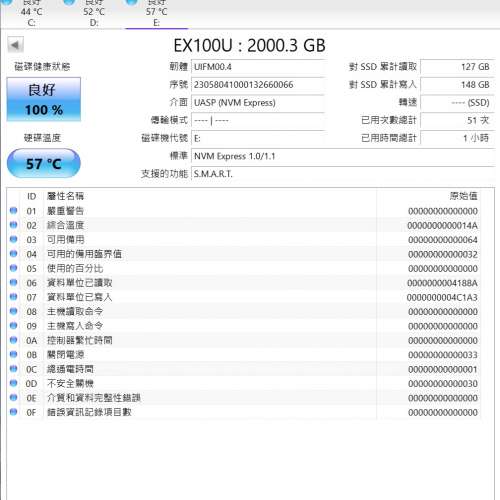Select attribute row 錯誤資訊記錄項目數
Viewport: 500px width, 500px height.
point(244,412)
